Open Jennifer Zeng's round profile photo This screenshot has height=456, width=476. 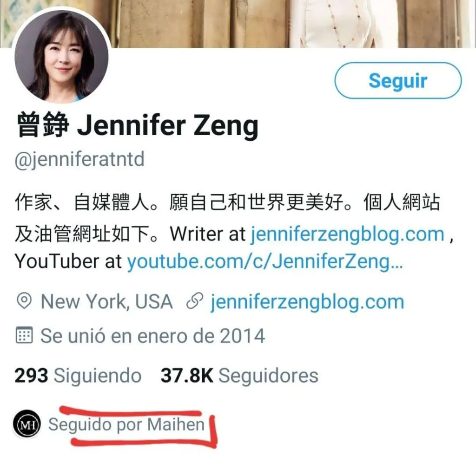pos(62,57)
